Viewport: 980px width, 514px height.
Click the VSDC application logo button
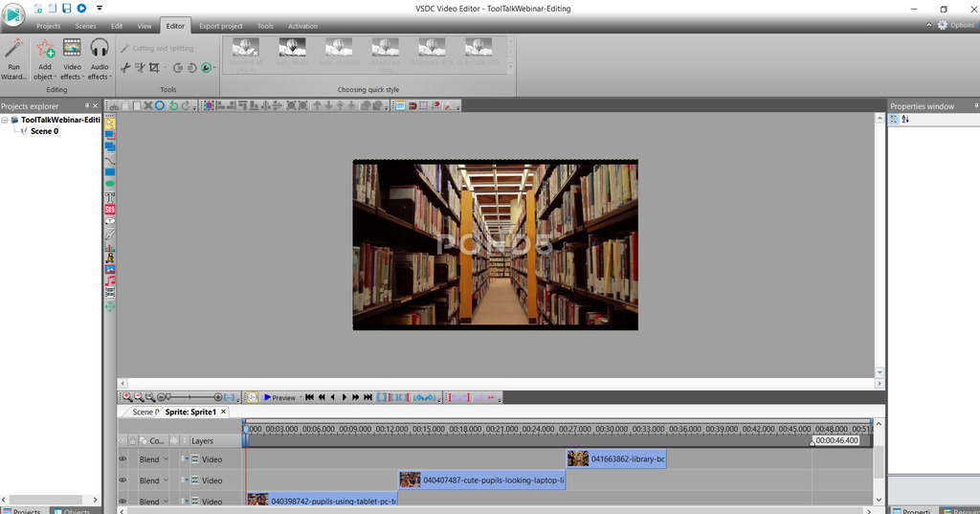(13, 15)
